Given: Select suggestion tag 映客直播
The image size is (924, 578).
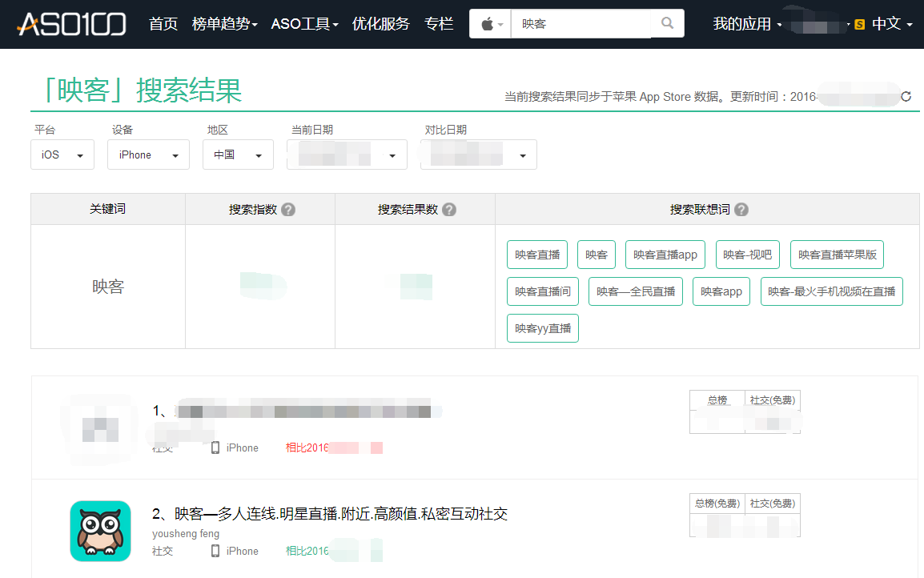Looking at the screenshot, I should (537, 255).
